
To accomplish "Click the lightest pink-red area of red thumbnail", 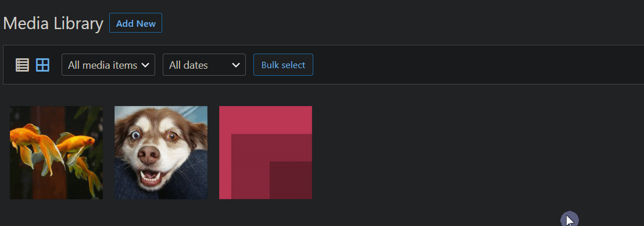I will pos(265,120).
